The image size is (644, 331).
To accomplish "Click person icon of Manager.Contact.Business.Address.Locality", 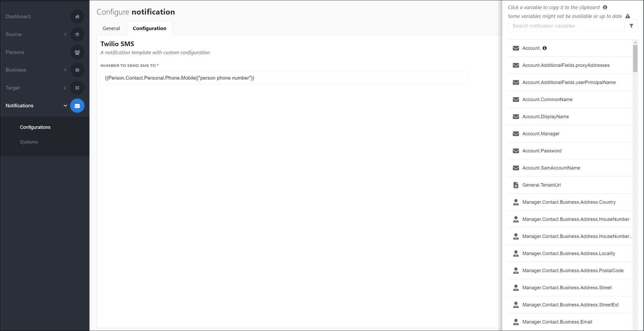I will [x=516, y=253].
